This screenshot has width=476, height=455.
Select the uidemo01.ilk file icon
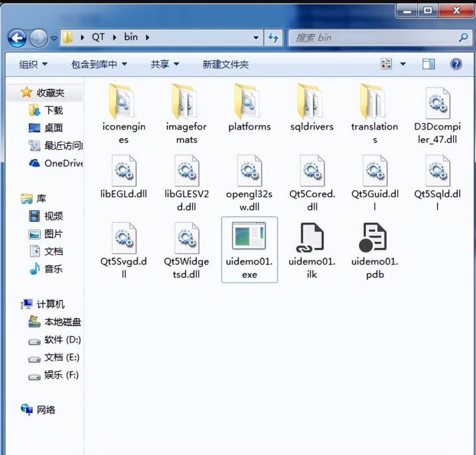(312, 238)
